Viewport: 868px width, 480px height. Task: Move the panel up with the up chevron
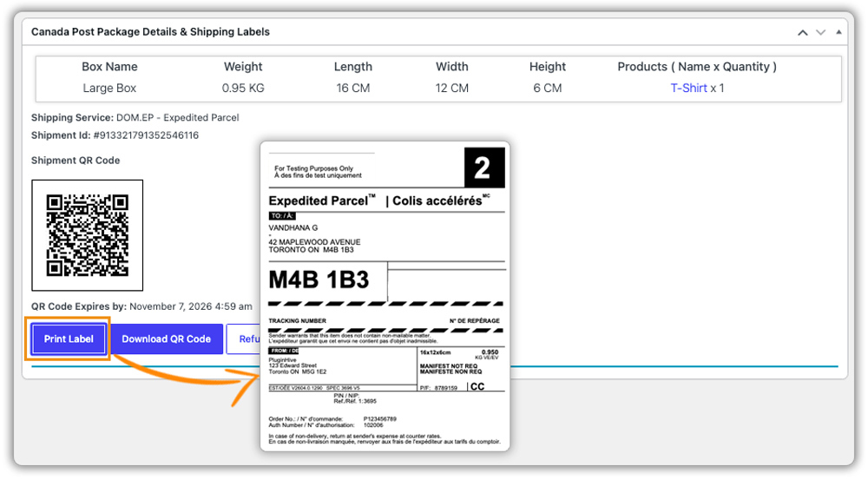802,33
